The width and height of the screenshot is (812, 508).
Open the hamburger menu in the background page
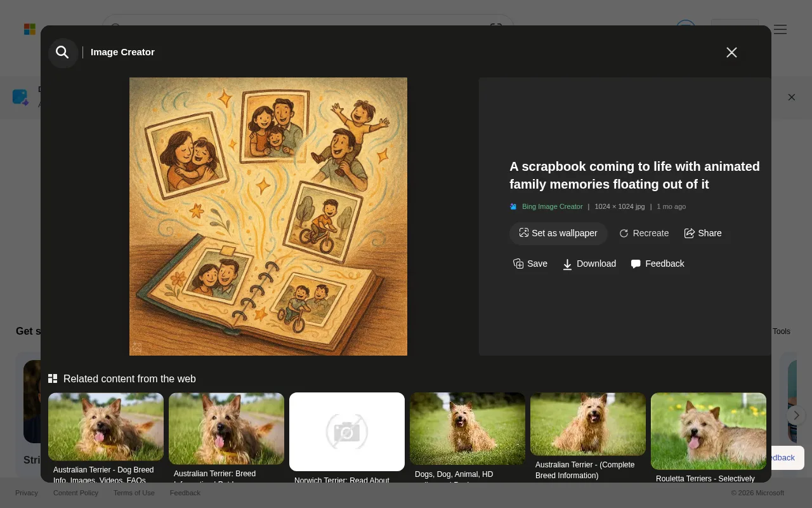[780, 29]
